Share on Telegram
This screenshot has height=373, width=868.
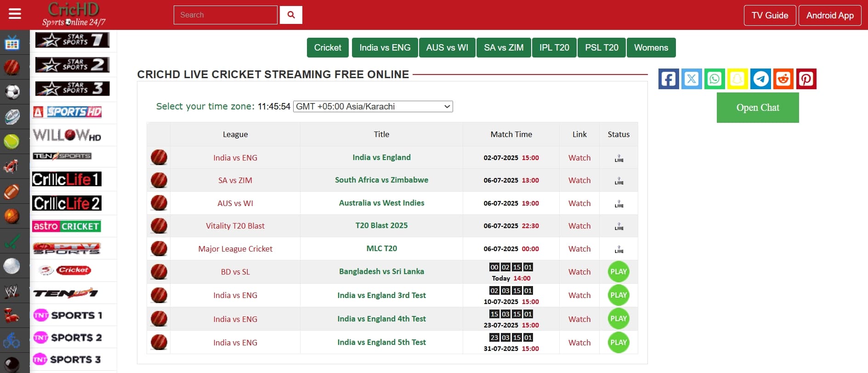(760, 79)
